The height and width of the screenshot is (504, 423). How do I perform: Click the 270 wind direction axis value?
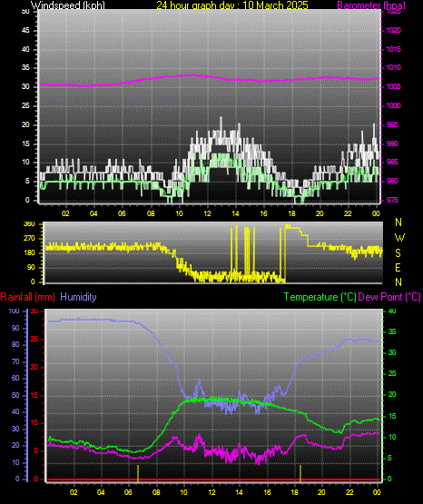29,239
